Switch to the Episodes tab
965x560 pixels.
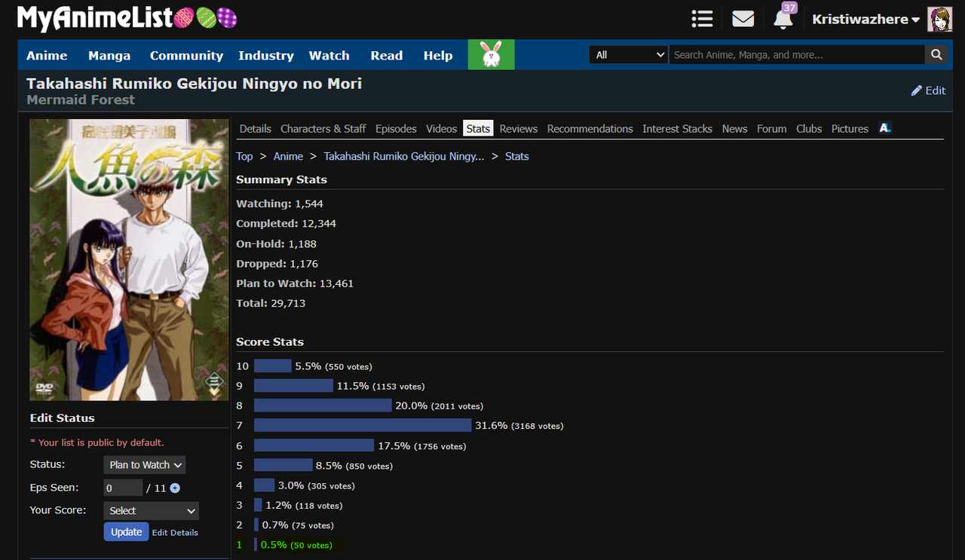click(396, 129)
